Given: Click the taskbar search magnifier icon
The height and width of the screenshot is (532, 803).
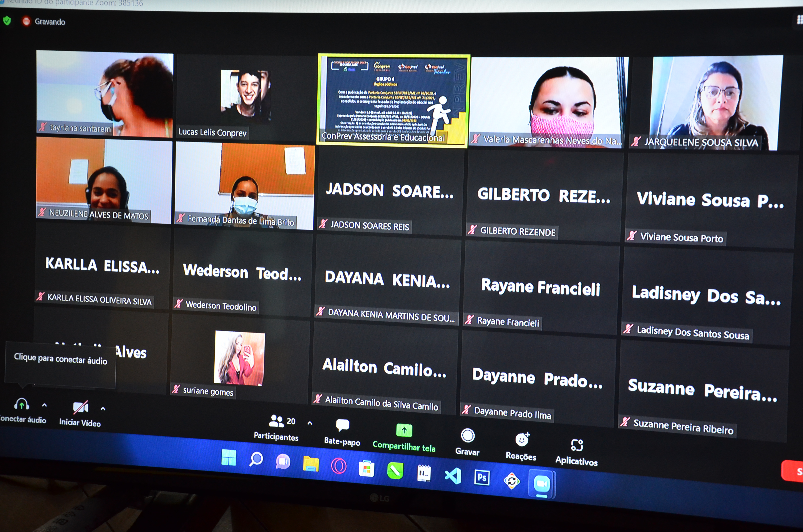Looking at the screenshot, I should coord(256,459).
